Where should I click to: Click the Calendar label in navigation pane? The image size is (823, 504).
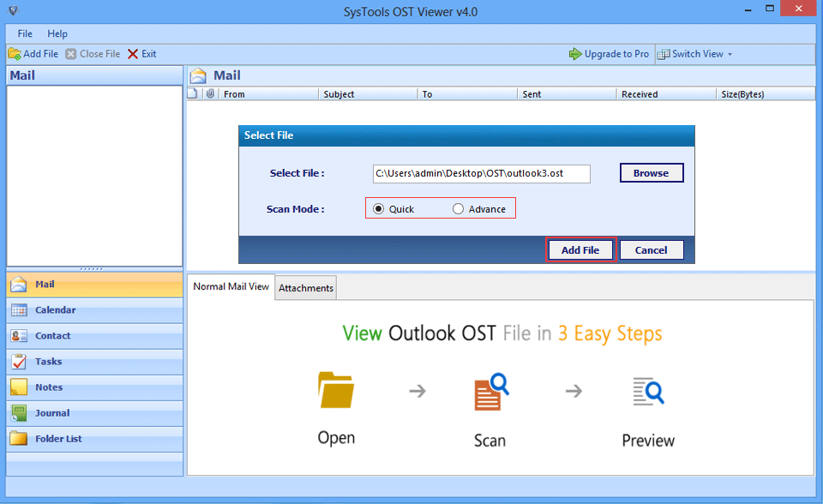tap(56, 309)
